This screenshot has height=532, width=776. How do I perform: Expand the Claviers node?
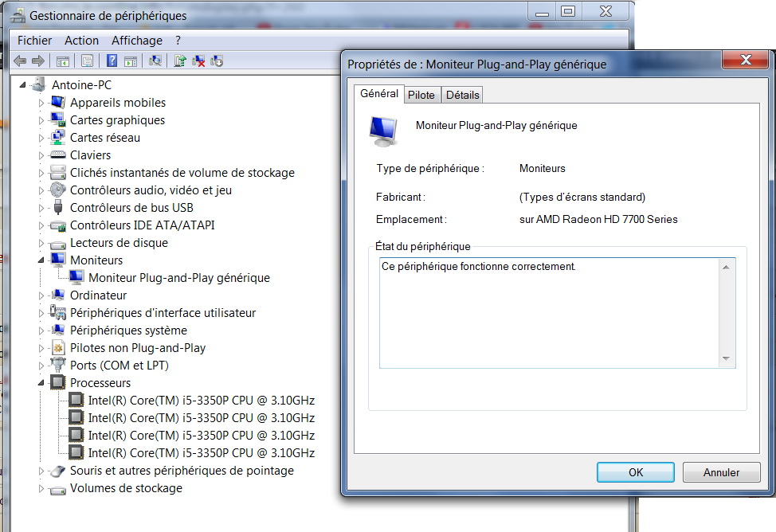[41, 155]
